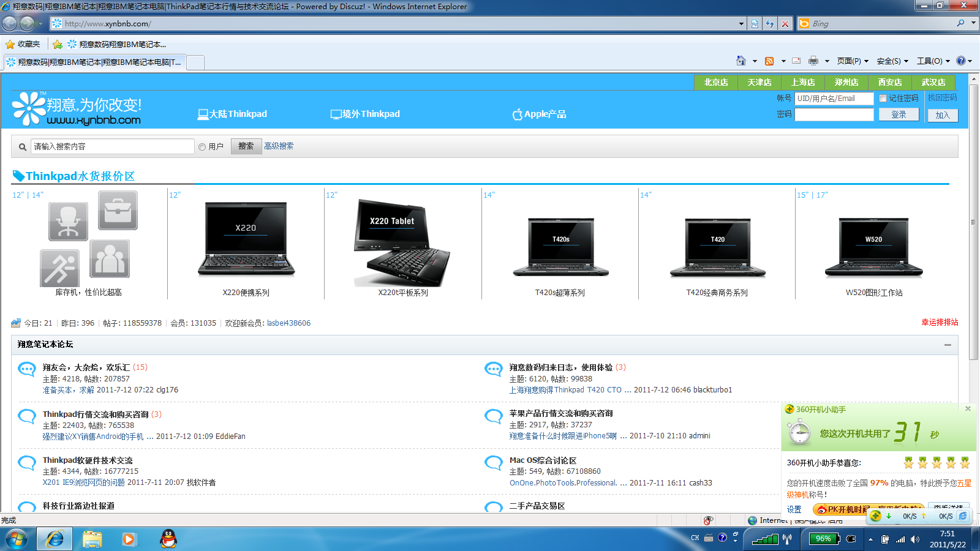Viewport: 980px width, 551px height.
Task: Click the Windows Start orb
Action: point(17,539)
